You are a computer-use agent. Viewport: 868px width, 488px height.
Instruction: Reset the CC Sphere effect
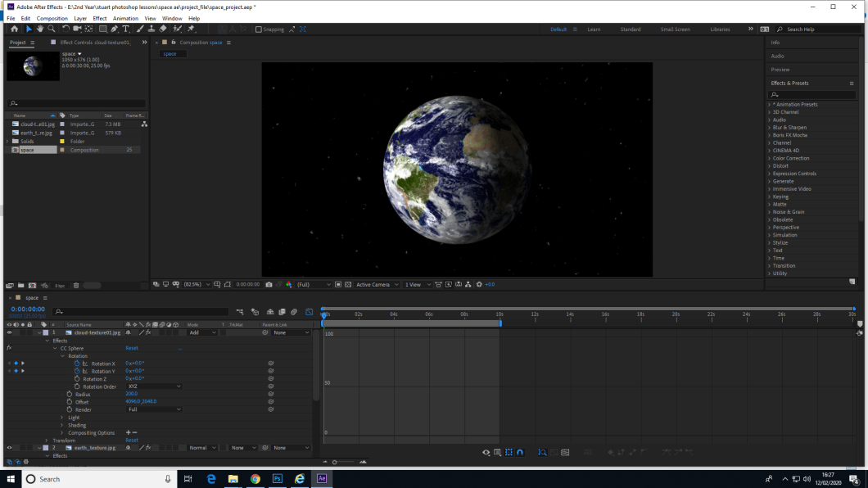coord(131,347)
